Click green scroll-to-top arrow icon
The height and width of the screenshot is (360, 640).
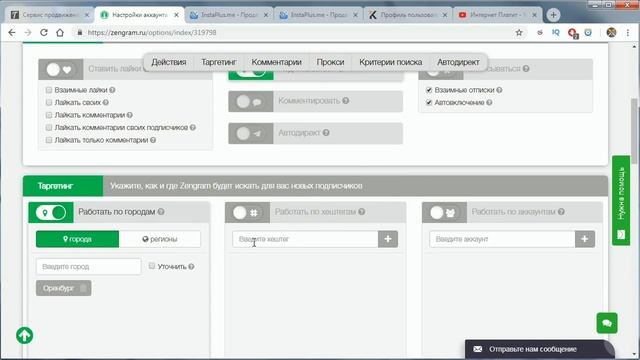pos(24,336)
